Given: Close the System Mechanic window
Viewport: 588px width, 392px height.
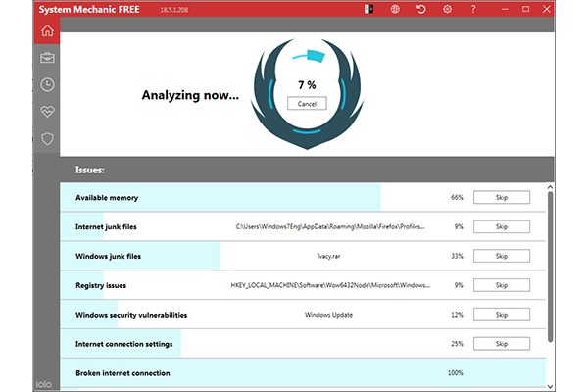Looking at the screenshot, I should pos(547,9).
